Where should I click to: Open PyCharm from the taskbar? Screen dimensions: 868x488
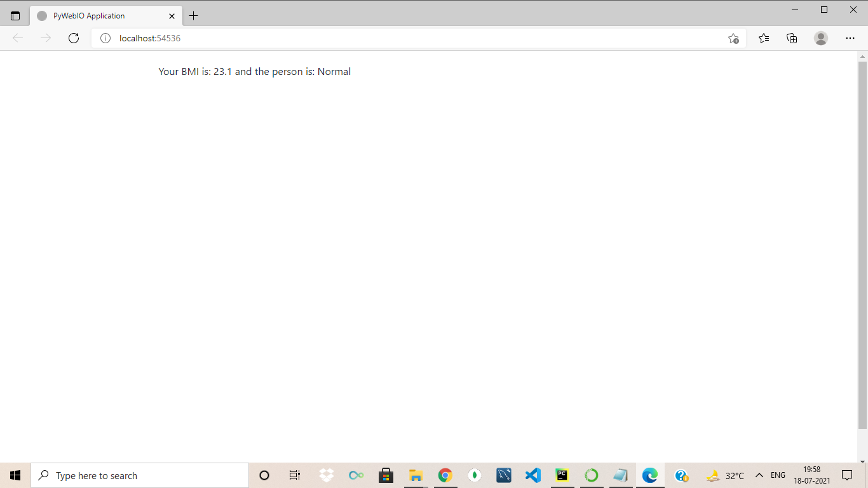562,475
